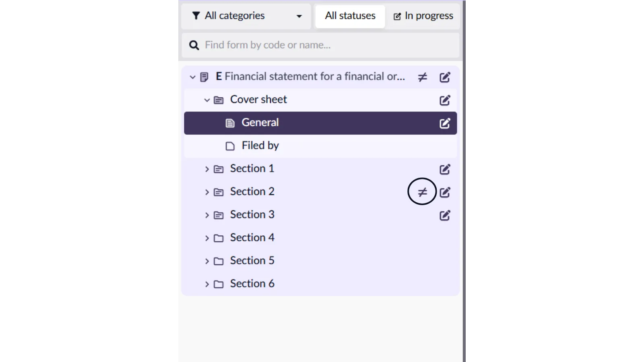Switch to the All statuses tab

pyautogui.click(x=350, y=16)
